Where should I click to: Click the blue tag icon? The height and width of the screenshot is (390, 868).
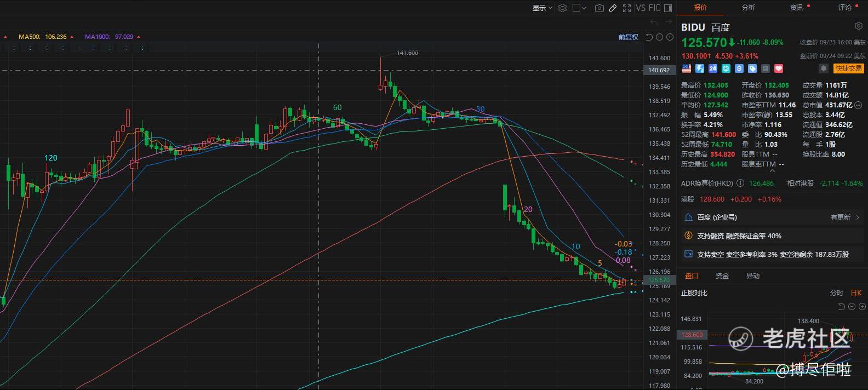click(752, 68)
